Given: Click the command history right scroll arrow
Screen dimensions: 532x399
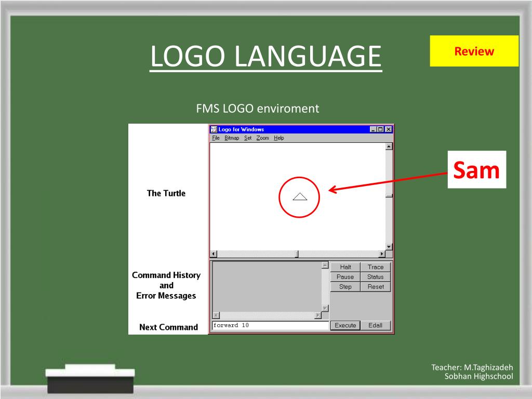Looking at the screenshot, I should [318, 315].
